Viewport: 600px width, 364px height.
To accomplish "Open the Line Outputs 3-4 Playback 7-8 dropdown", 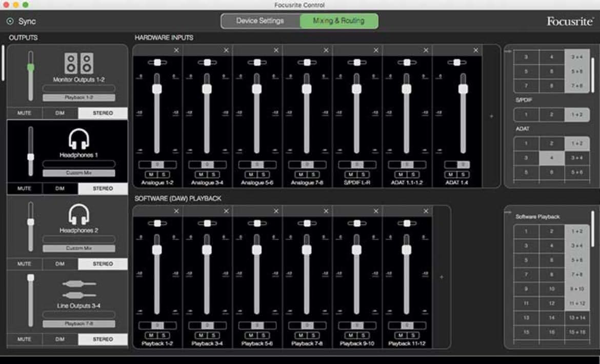I will pos(79,324).
